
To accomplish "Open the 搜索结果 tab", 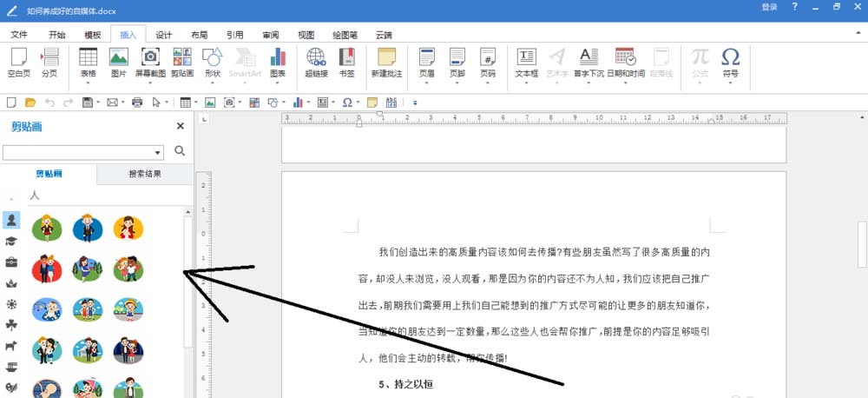I will (x=145, y=174).
